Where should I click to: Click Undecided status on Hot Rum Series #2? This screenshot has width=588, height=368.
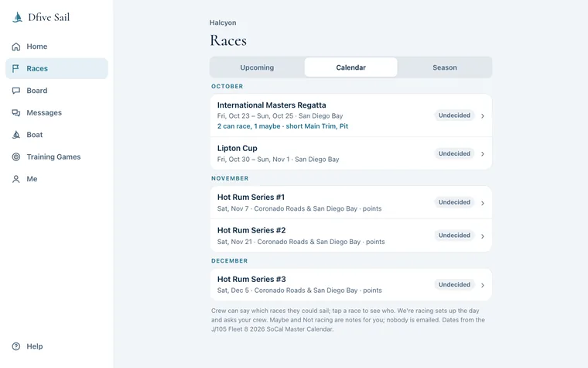click(x=454, y=236)
